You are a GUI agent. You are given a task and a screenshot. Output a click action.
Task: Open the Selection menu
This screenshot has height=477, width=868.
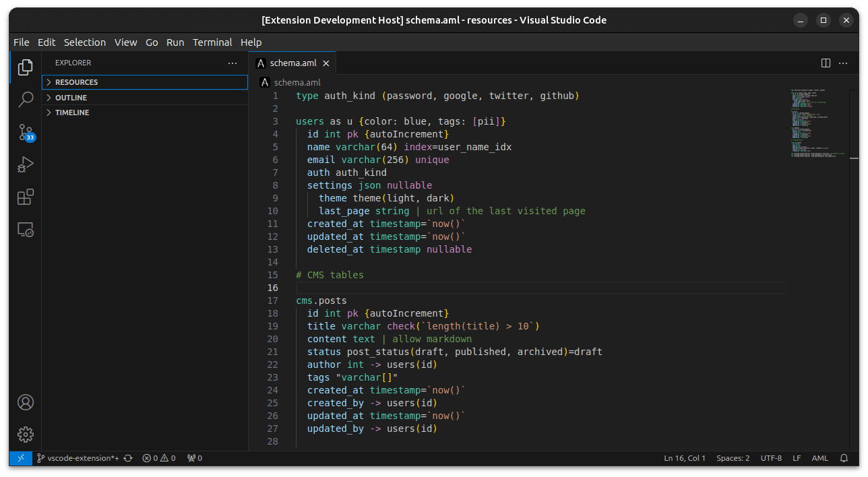85,42
